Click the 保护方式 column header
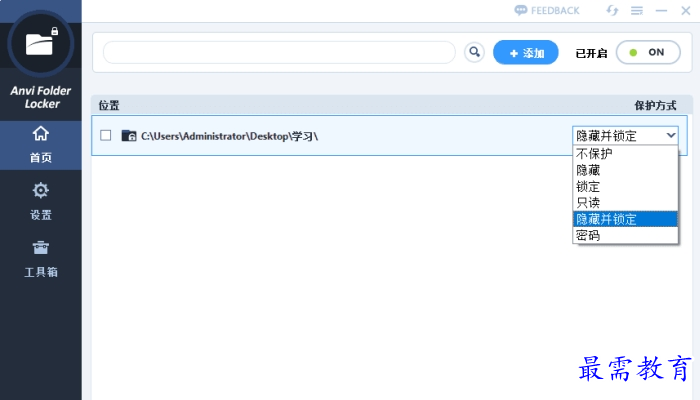This screenshot has height=400, width=700. (655, 105)
